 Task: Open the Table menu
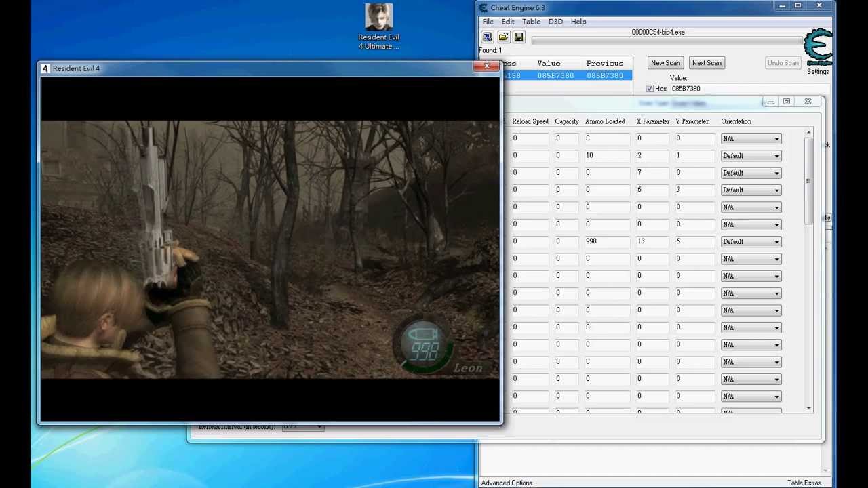point(531,22)
